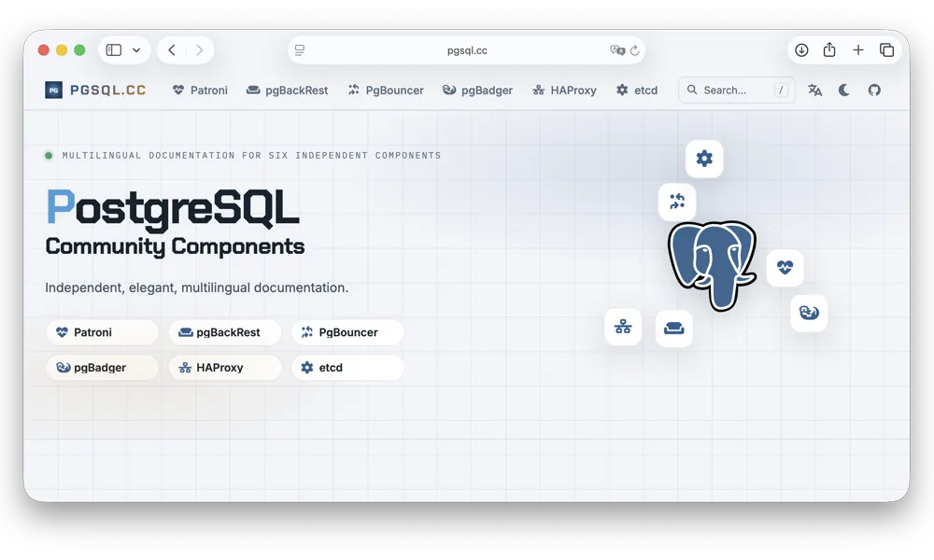Click the floating HAProxy network icon tile
This screenshot has height=560, width=934.
coord(623,327)
